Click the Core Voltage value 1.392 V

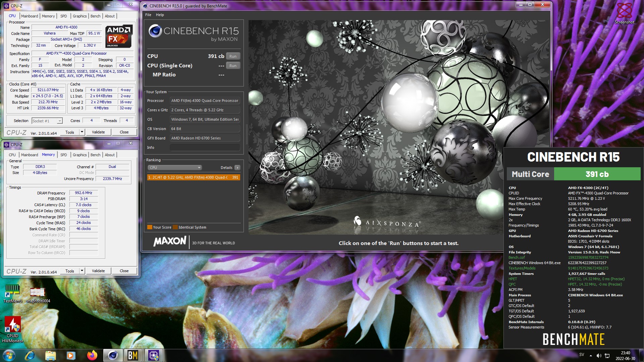[90, 45]
